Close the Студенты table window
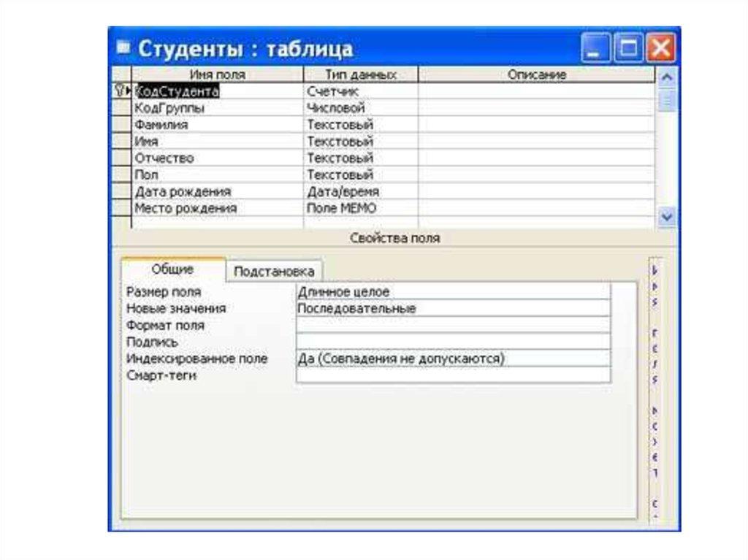This screenshot has height=560, width=748. tap(661, 49)
